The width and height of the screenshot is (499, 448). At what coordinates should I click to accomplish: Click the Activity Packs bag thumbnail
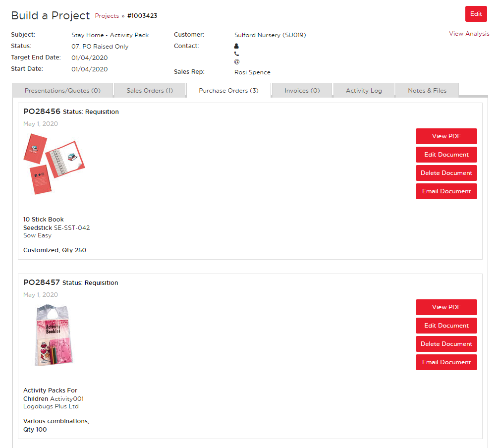click(54, 335)
